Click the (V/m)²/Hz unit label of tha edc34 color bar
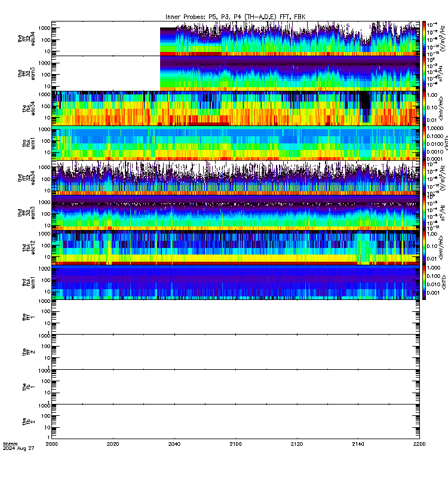Viewport: 448px width, 478px height. click(x=443, y=38)
